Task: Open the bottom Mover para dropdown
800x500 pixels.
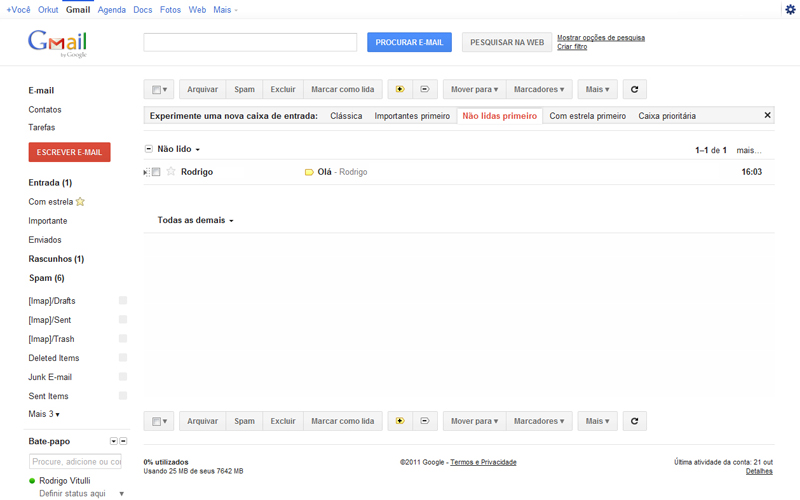Action: pyautogui.click(x=474, y=421)
